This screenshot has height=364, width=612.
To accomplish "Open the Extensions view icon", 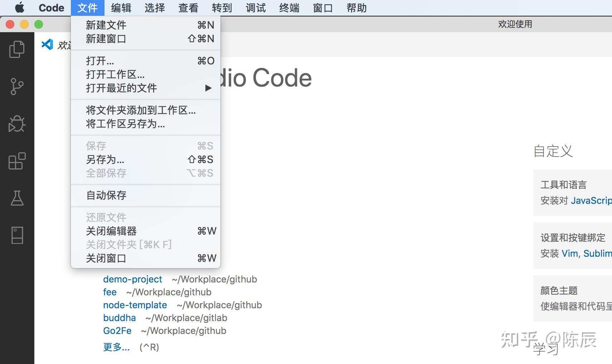I will (x=17, y=161).
